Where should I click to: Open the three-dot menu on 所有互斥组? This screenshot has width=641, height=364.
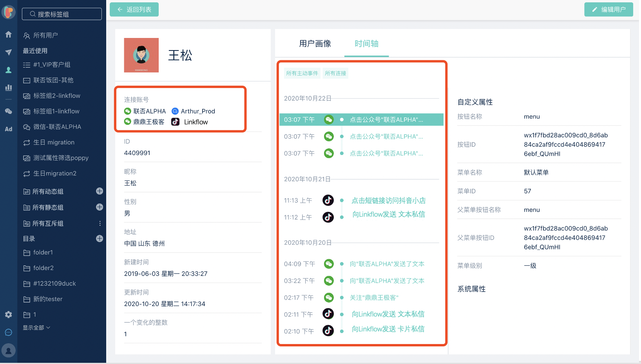pyautogui.click(x=100, y=223)
